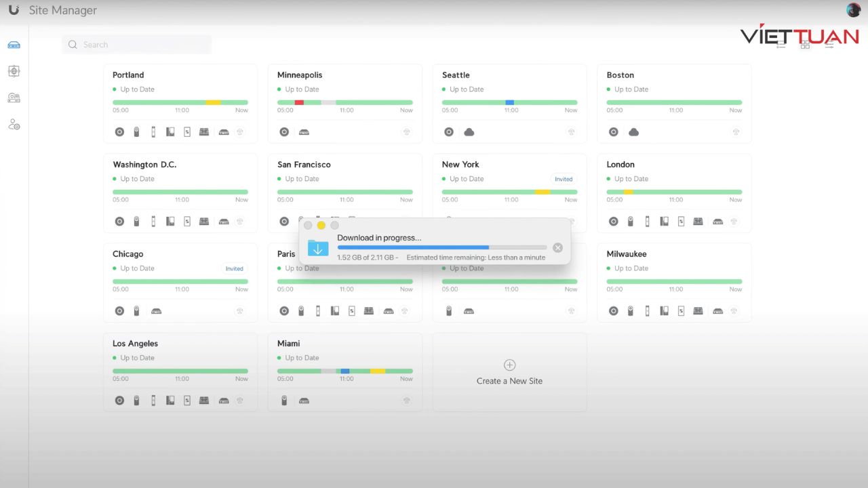Open Talk phone icon in Portland card
This screenshot has height=488, width=868.
tap(170, 132)
